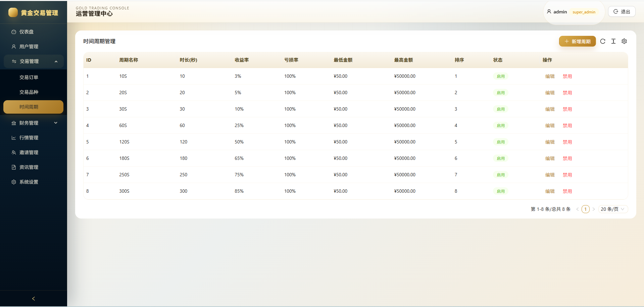Click the 新增周期 button
Image resolution: width=644 pixels, height=307 pixels.
(x=577, y=41)
